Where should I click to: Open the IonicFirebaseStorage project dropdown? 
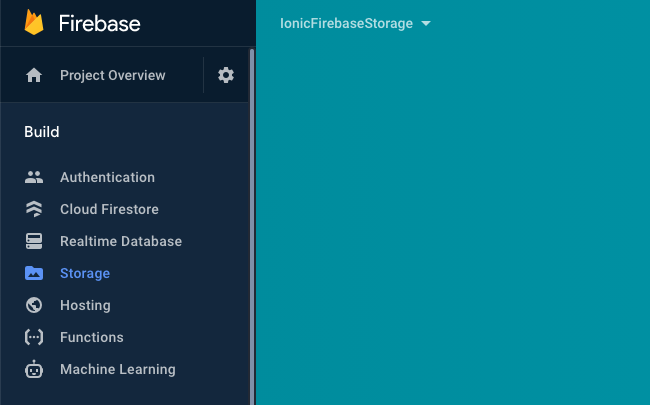(x=355, y=24)
